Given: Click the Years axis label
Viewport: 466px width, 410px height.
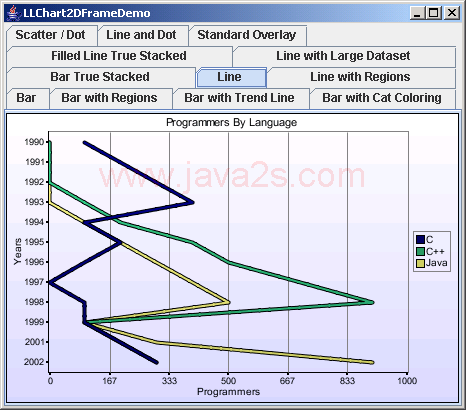Looking at the screenshot, I should coord(17,252).
